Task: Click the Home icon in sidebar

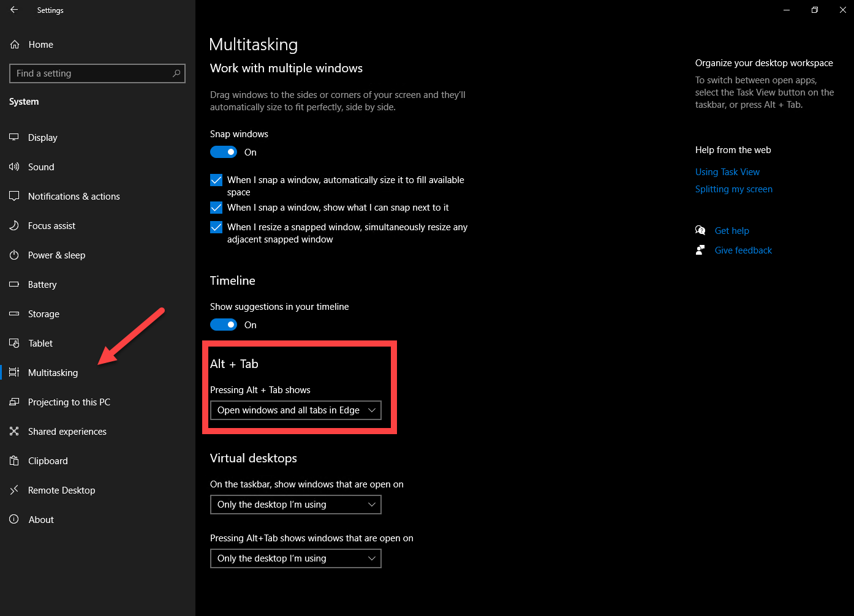Action: [x=15, y=45]
